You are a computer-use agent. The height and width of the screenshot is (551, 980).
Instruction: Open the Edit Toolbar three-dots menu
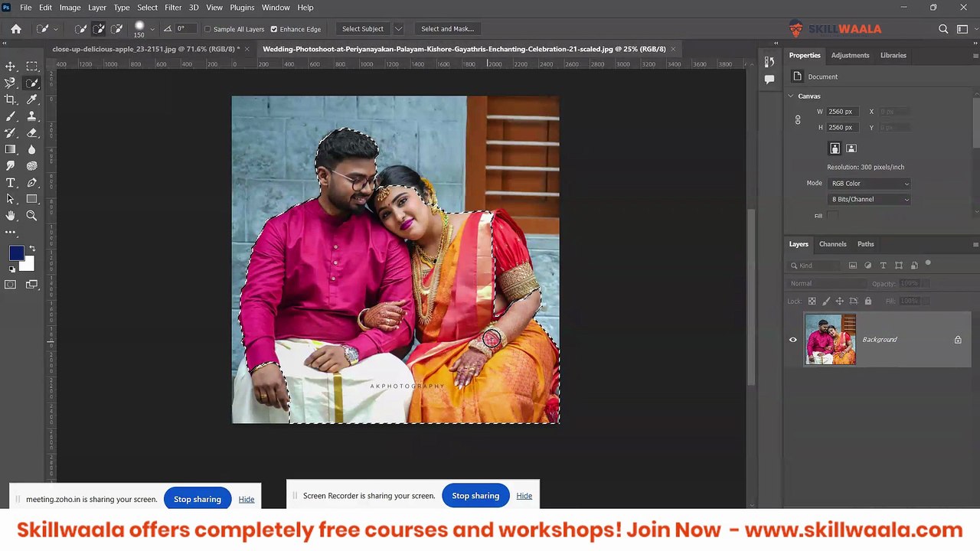[11, 232]
